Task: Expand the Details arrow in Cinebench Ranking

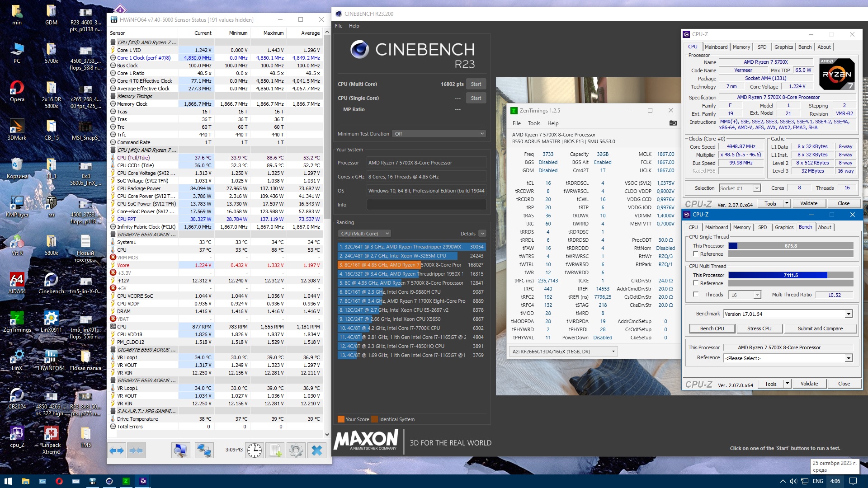Action: pos(482,234)
